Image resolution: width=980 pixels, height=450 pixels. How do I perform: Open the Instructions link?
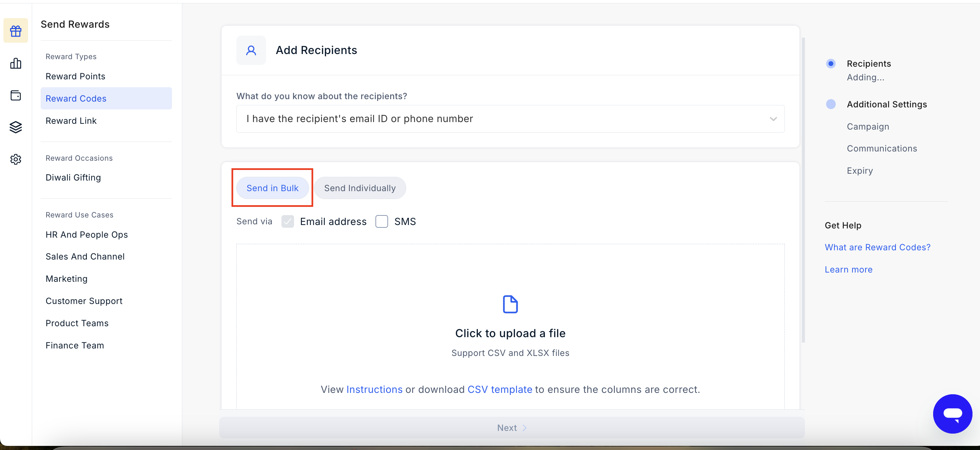point(374,389)
